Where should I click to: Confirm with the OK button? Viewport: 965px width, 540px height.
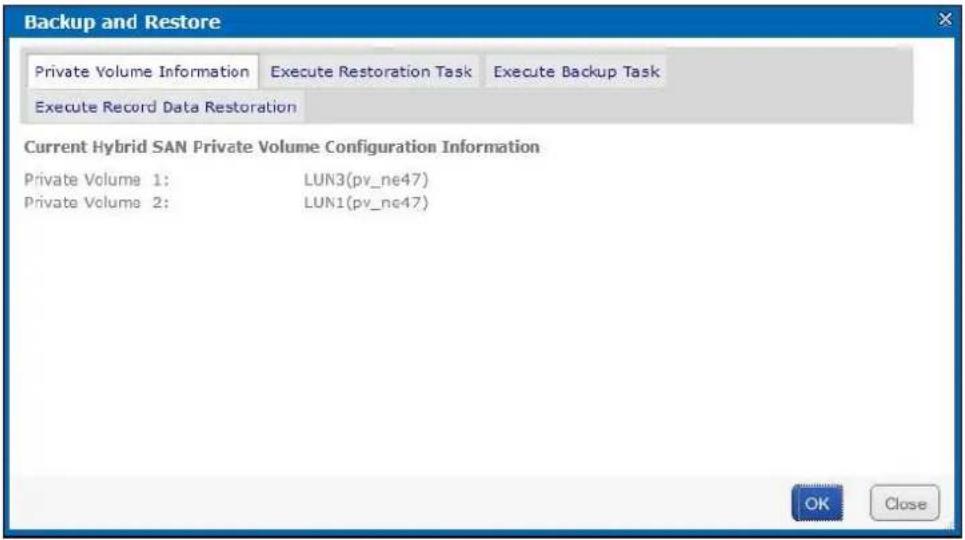coord(817,503)
